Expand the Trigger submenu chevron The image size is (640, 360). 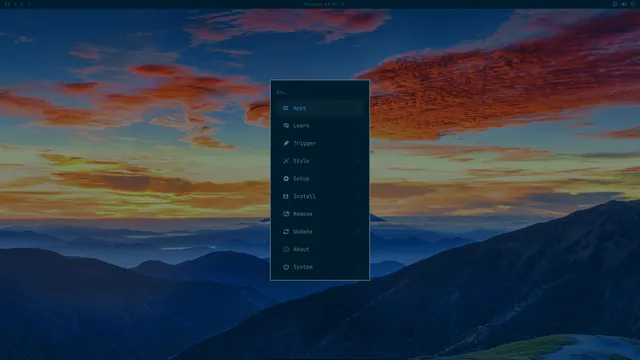click(x=358, y=143)
